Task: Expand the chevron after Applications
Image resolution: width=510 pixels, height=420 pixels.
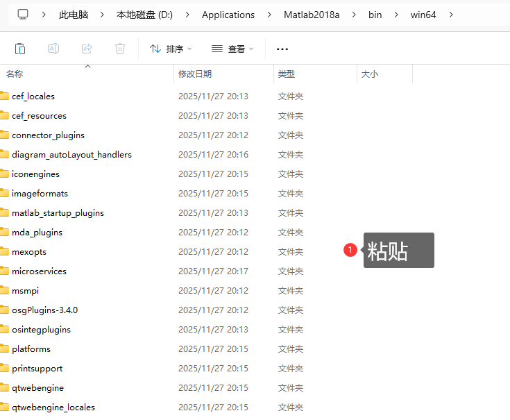Action: click(269, 15)
